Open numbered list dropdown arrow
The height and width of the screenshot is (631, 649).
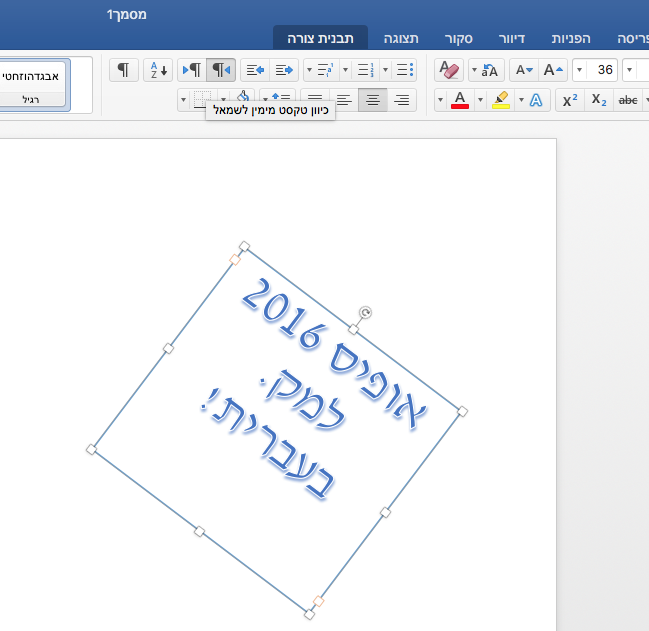pos(346,70)
